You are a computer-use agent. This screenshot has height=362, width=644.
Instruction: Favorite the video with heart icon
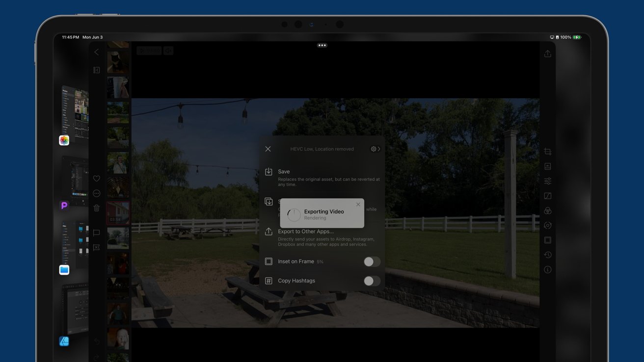[x=97, y=179]
